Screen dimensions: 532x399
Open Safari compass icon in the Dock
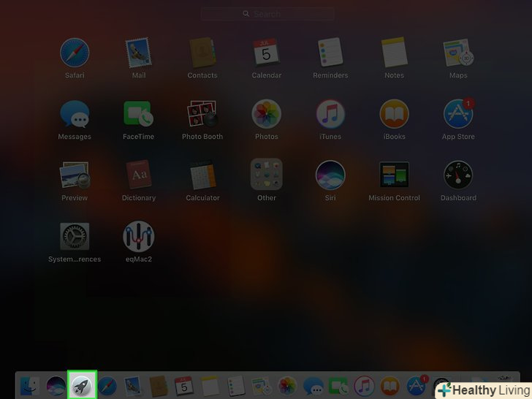(x=107, y=386)
